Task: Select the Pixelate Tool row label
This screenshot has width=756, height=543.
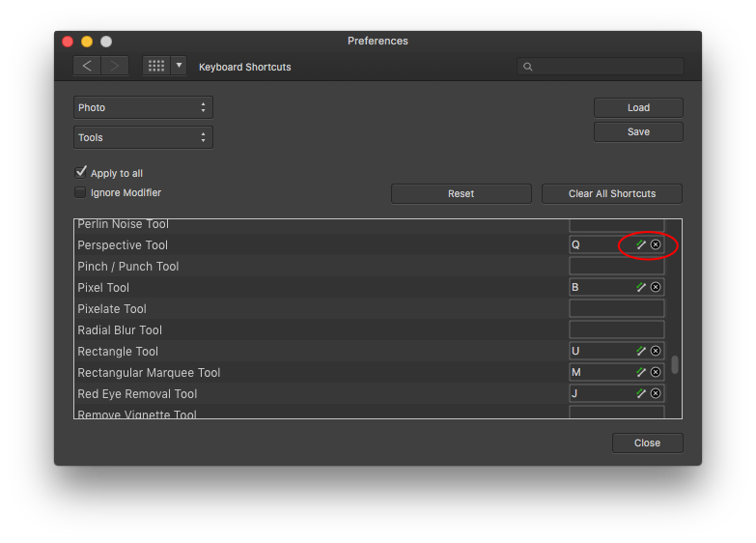Action: tap(112, 309)
